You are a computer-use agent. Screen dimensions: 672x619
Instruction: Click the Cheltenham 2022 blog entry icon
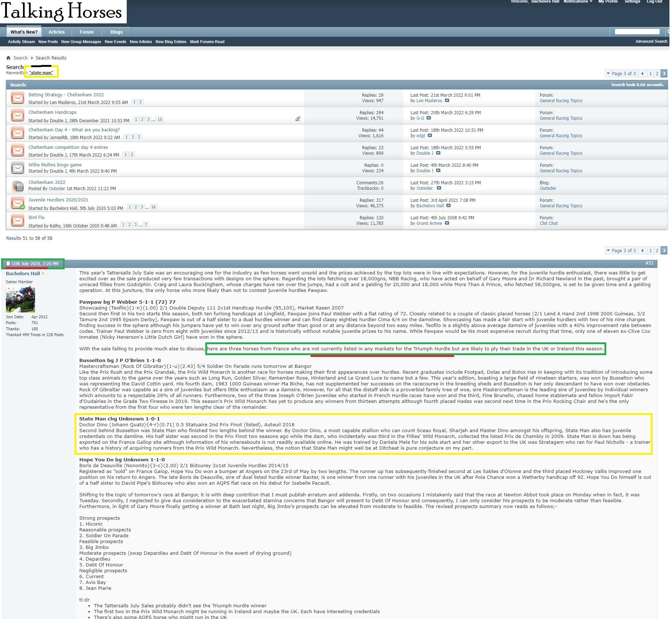(18, 186)
